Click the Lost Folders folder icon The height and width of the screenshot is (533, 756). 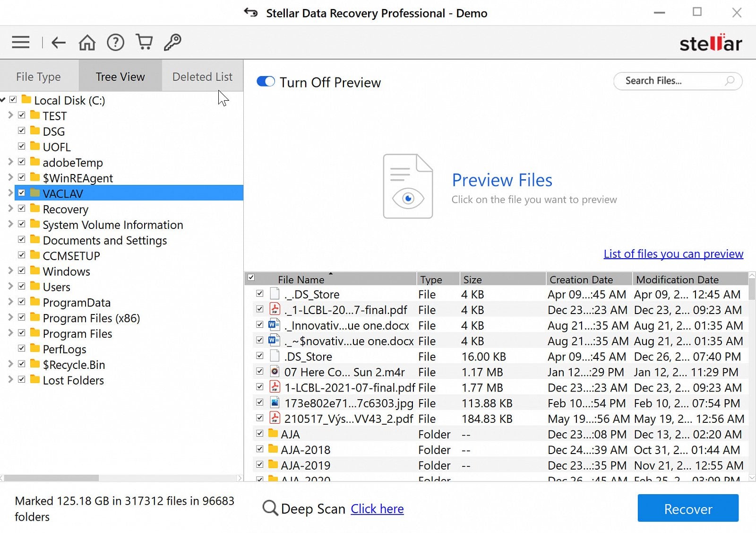pos(35,379)
